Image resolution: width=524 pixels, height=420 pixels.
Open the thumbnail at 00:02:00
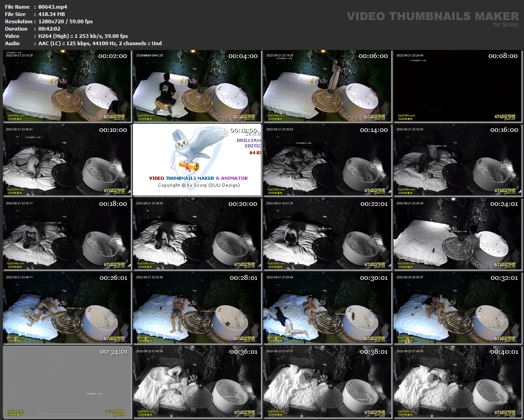[x=67, y=86]
